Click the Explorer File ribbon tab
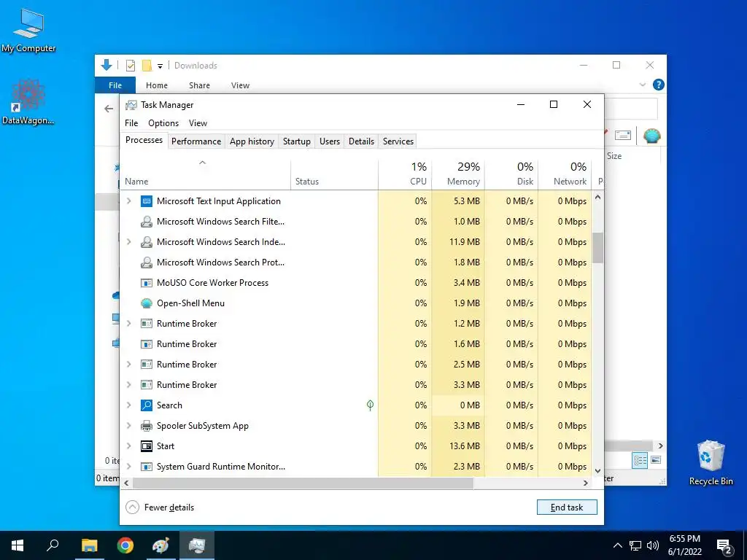Image resolution: width=747 pixels, height=560 pixels. pos(115,85)
